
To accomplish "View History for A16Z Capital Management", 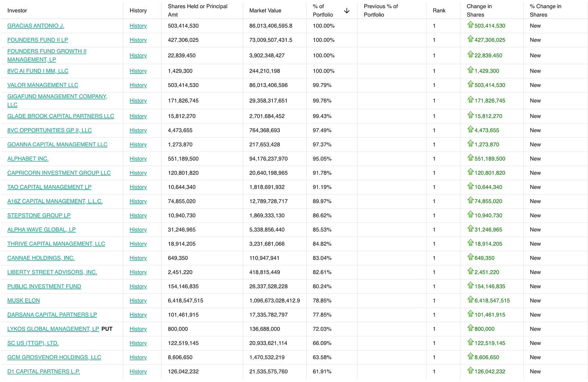I will pos(138,201).
